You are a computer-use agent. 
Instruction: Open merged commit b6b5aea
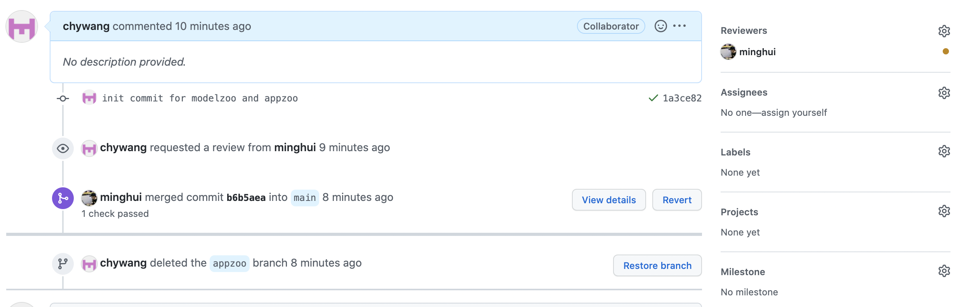pos(246,198)
